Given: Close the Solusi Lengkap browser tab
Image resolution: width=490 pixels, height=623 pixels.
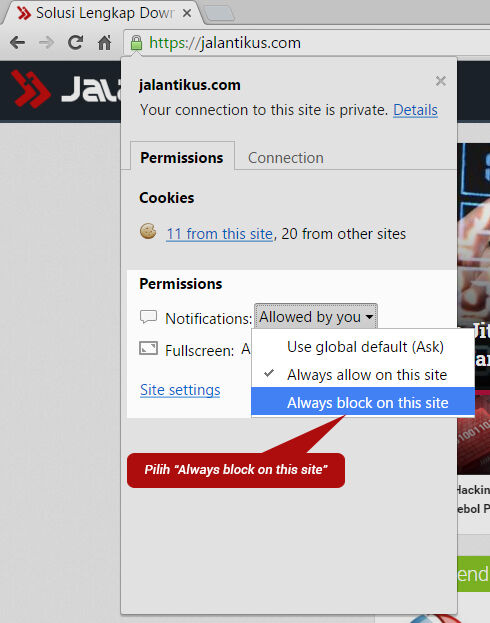Looking at the screenshot, I should tap(187, 14).
